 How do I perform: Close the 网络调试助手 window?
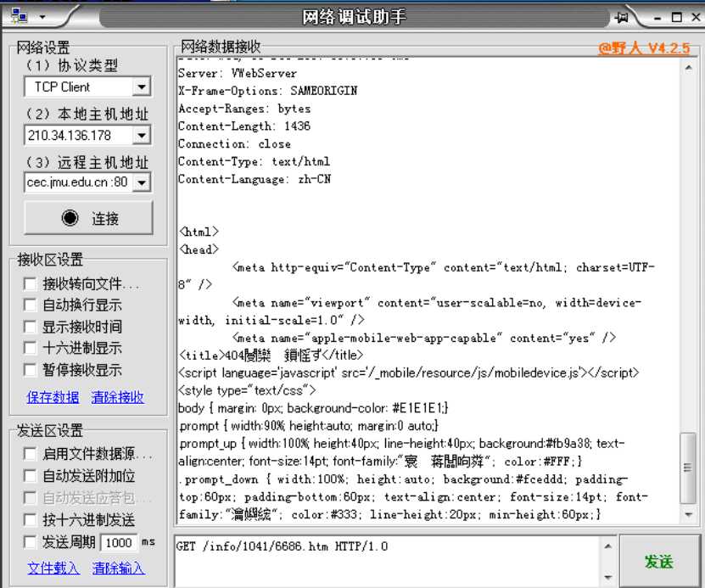click(x=696, y=17)
